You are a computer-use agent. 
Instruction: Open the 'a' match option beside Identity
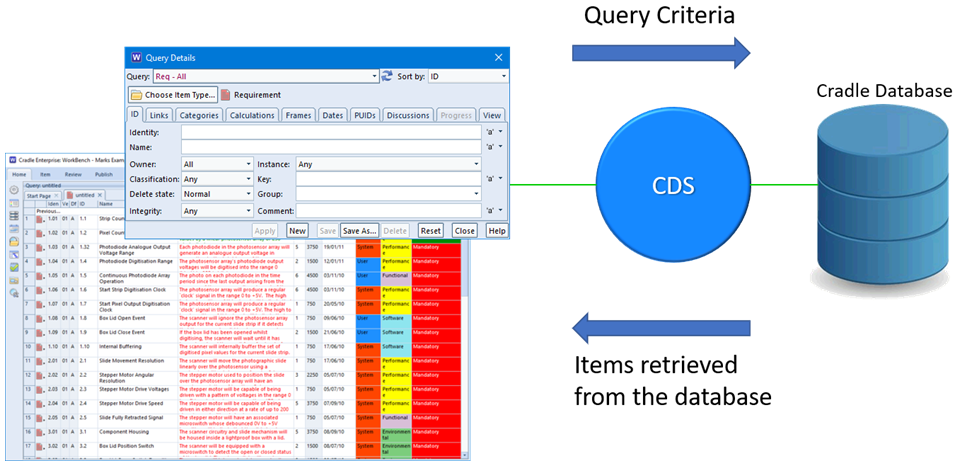(495, 132)
